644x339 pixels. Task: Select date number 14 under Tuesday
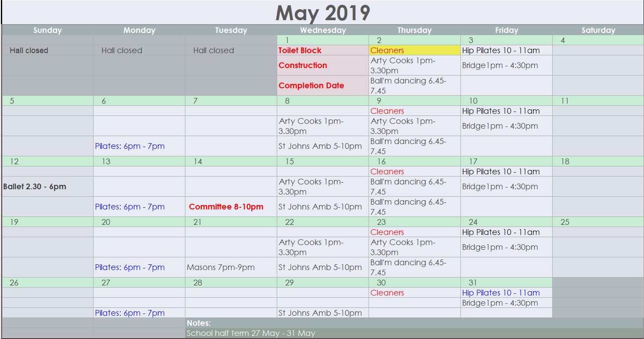[198, 162]
